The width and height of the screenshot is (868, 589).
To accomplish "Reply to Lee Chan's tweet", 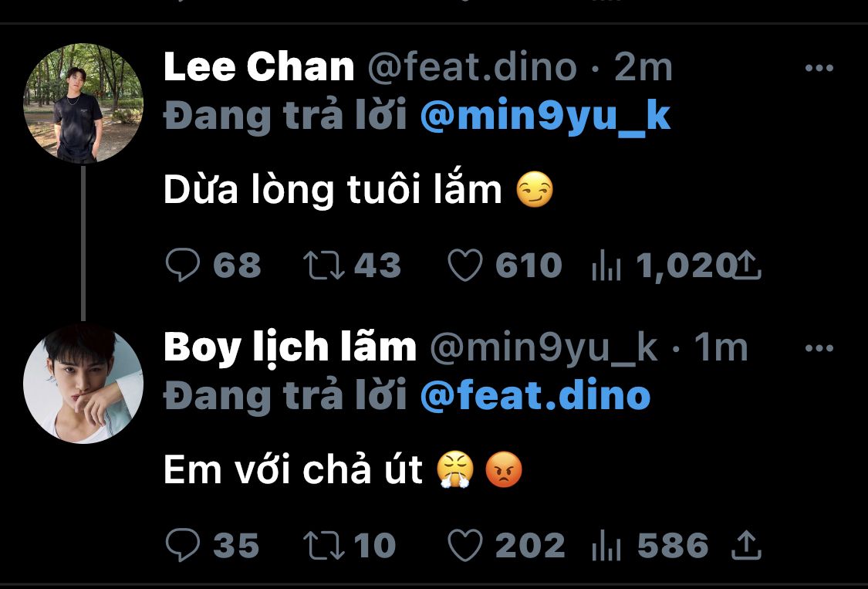I will click(184, 266).
